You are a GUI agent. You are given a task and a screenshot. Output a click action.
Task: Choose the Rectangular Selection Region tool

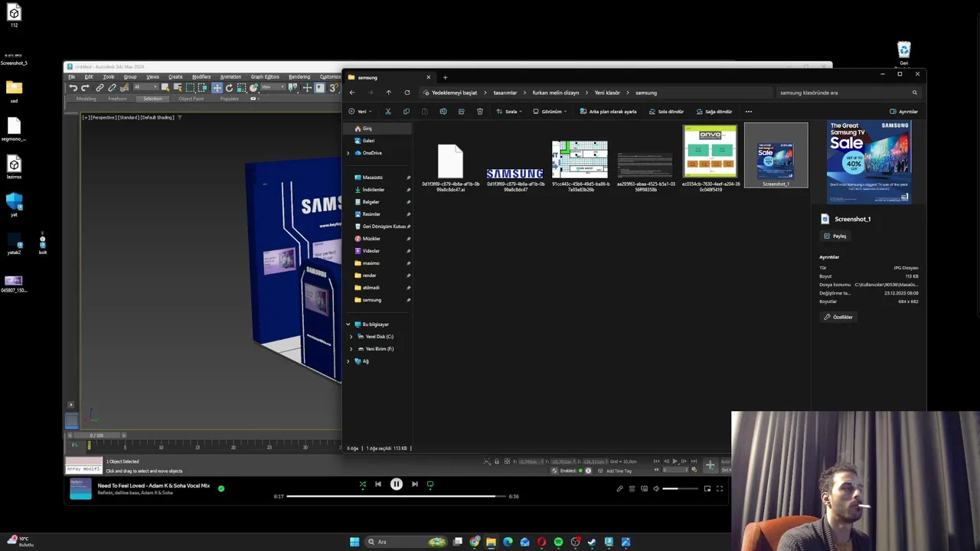[x=190, y=88]
